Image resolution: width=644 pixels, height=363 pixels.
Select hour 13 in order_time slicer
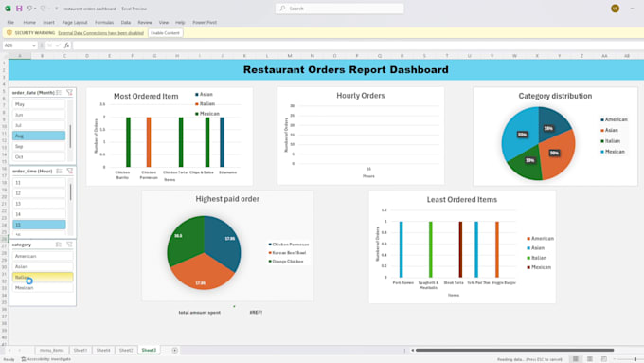click(39, 204)
